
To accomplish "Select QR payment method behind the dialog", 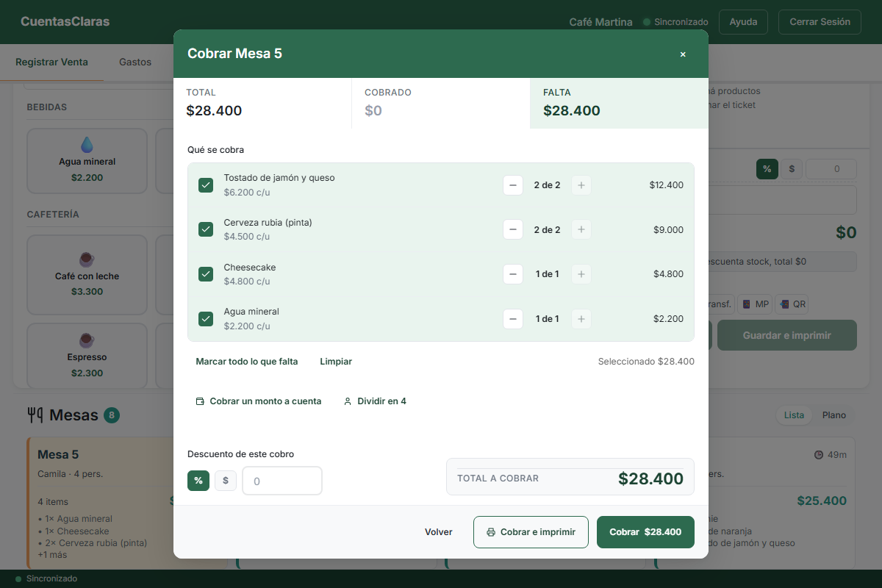I will [x=792, y=304].
